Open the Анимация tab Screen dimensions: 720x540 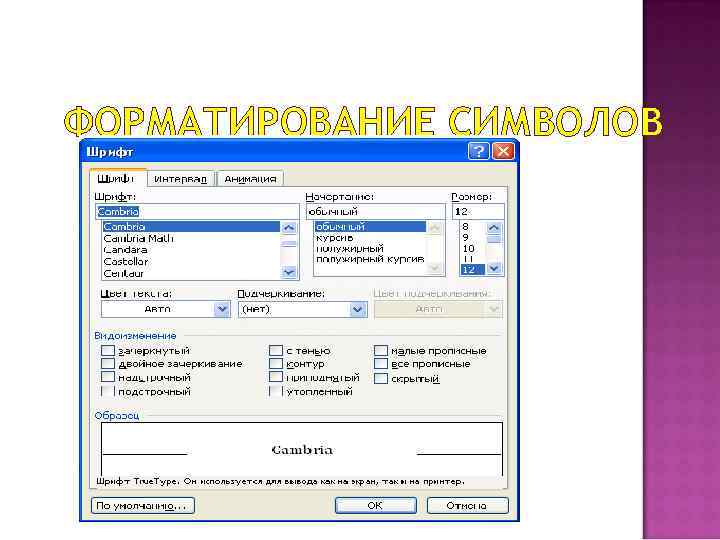(250, 179)
